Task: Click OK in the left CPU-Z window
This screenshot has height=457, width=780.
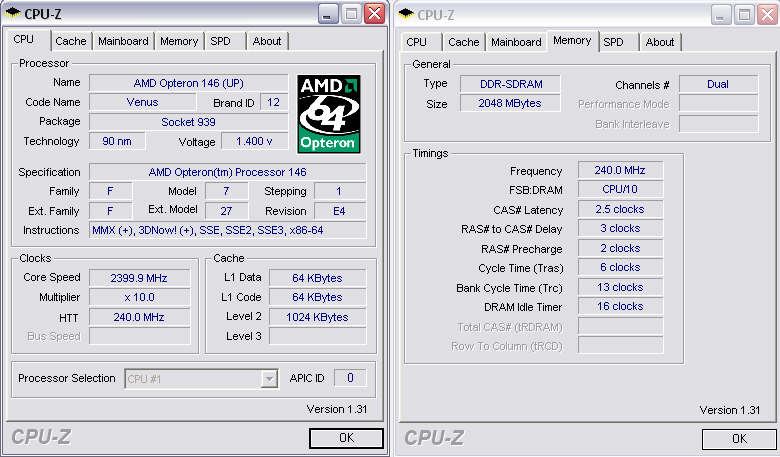Action: (346, 438)
